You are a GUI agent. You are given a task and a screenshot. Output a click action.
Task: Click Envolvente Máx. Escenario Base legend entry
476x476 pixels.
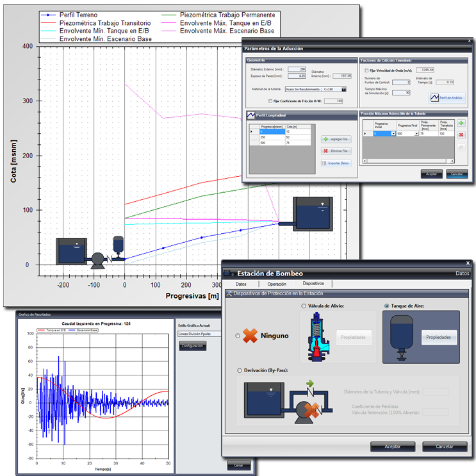point(218,31)
